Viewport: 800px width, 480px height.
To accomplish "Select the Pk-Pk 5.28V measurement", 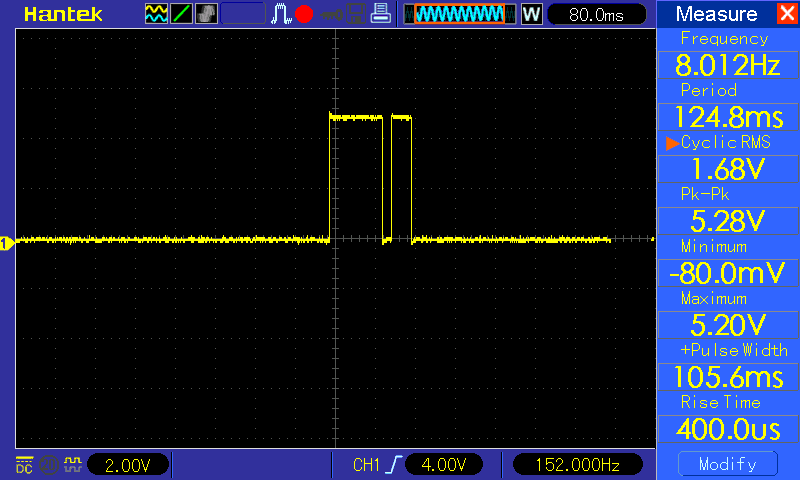I will coord(728,221).
